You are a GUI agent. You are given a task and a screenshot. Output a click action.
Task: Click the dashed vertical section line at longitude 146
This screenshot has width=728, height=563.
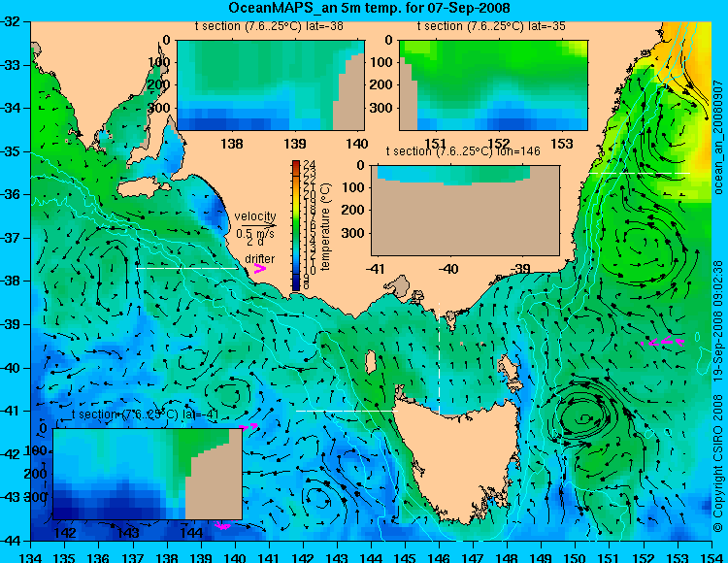pos(439,358)
